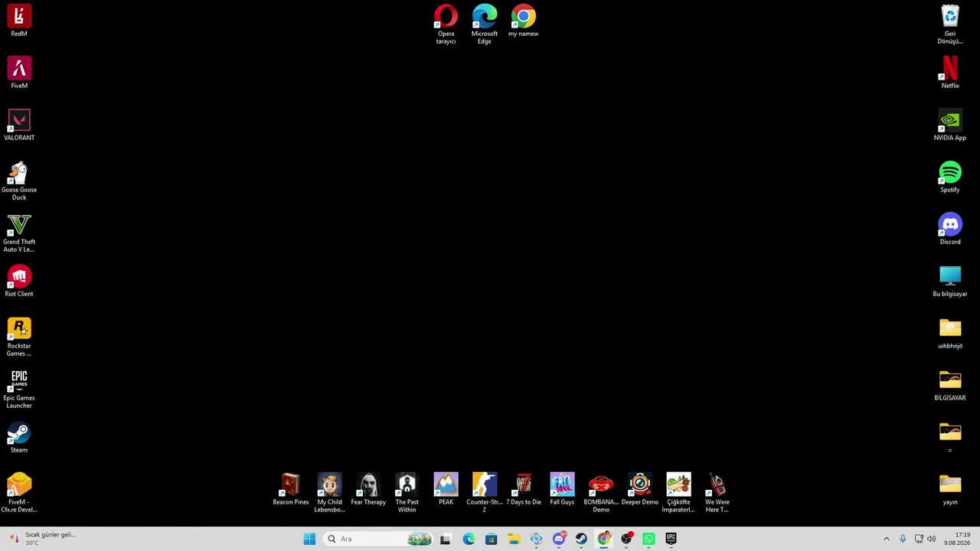This screenshot has width=980, height=551.
Task: Select the 'Bu bilgisayar' desktop icon
Action: 950,281
